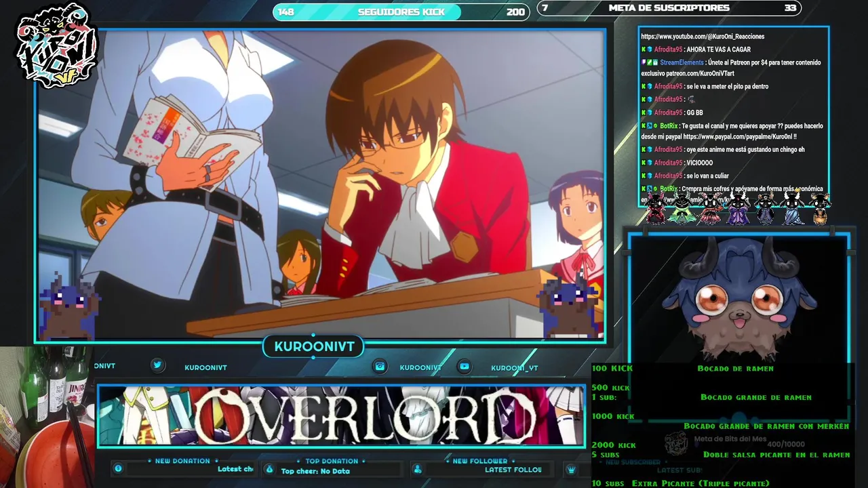Viewport: 868px width, 488px height.
Task: Click the Seguidores Kick progress bar
Action: click(x=401, y=12)
